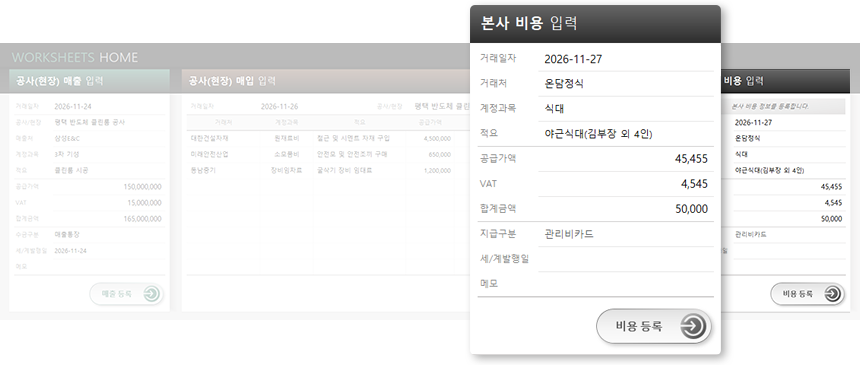Click the 매출 등록 button
The height and width of the screenshot is (365, 860).
(x=127, y=294)
